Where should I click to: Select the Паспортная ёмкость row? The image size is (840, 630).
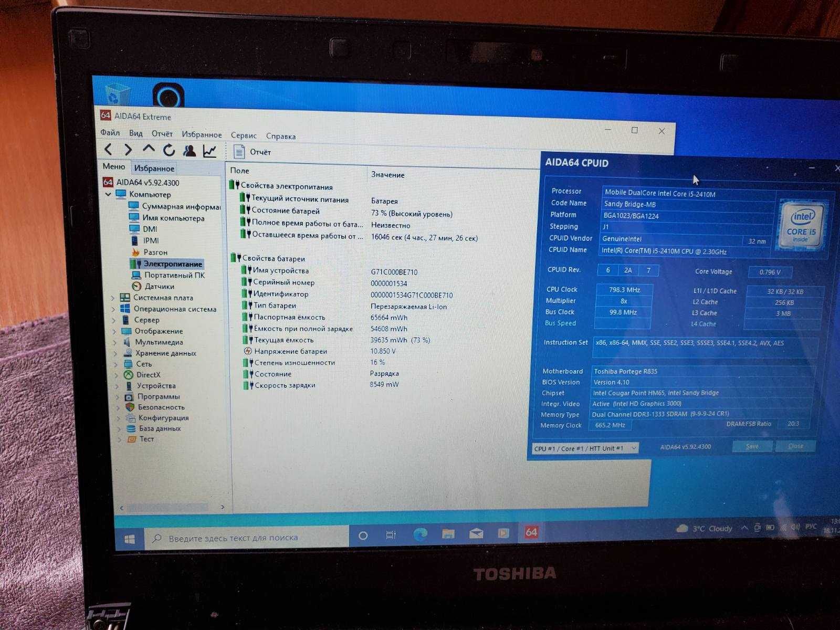click(x=325, y=317)
